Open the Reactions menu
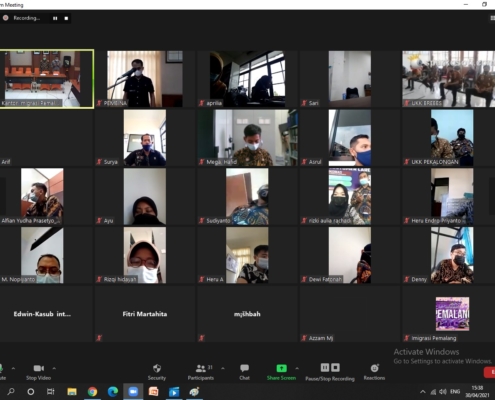This screenshot has height=400, width=495. [x=374, y=372]
